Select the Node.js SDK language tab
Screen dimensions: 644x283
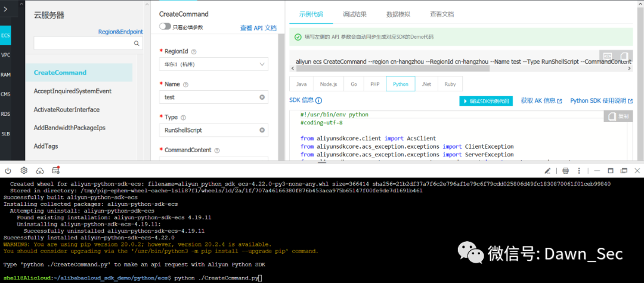pos(329,84)
